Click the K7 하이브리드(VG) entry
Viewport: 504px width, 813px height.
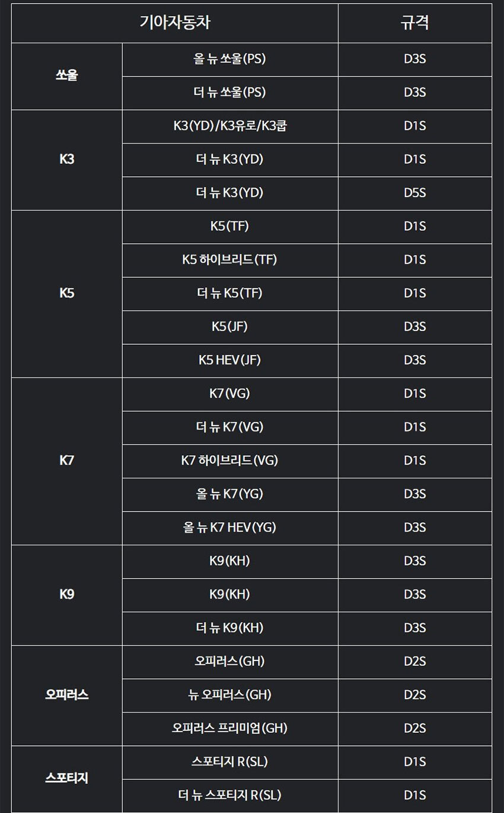229,461
